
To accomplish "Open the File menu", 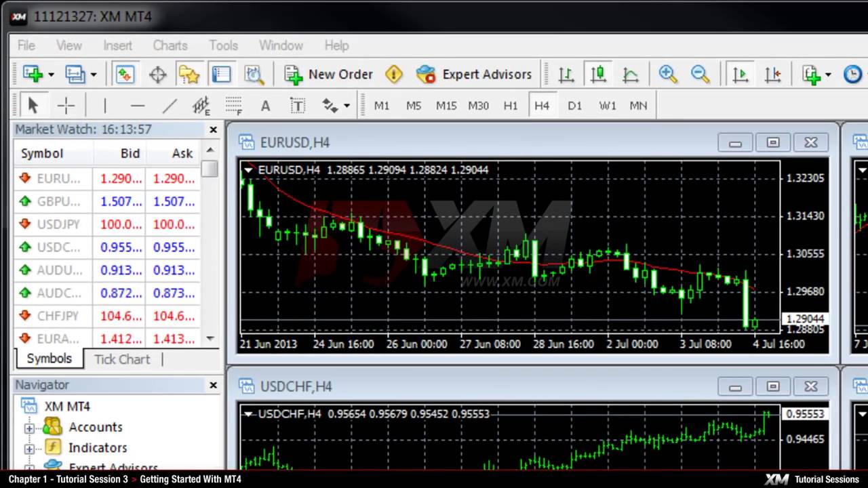I will pyautogui.click(x=26, y=45).
